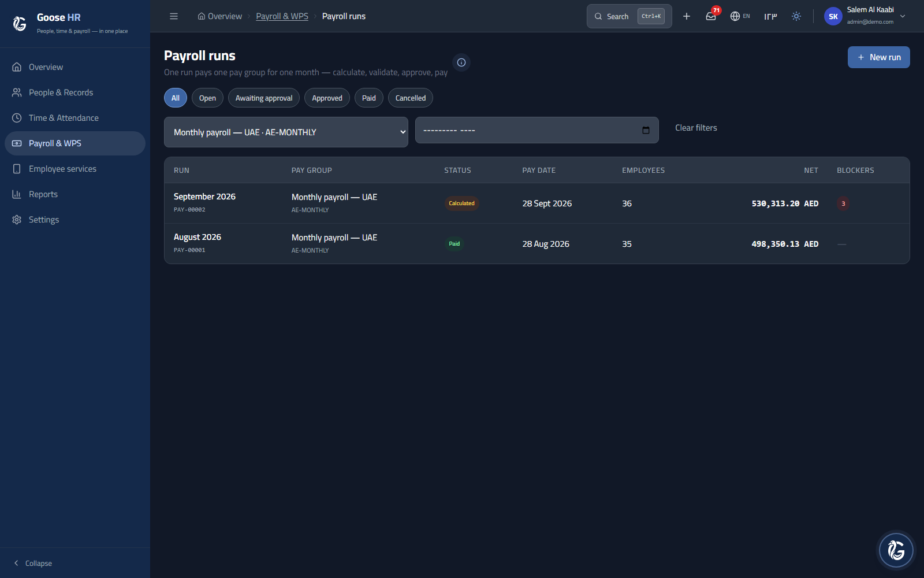Open the September 2026 payroll run

536,203
